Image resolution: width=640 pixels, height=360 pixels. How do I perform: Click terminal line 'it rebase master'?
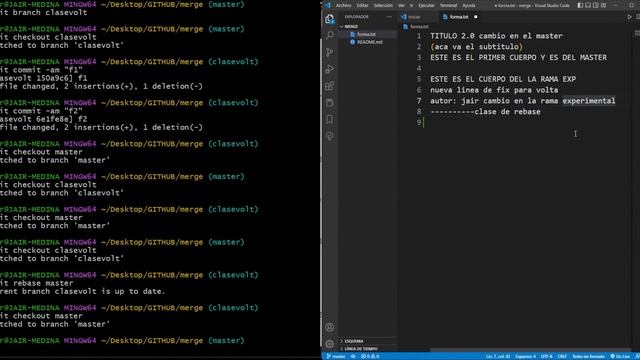[x=37, y=283]
